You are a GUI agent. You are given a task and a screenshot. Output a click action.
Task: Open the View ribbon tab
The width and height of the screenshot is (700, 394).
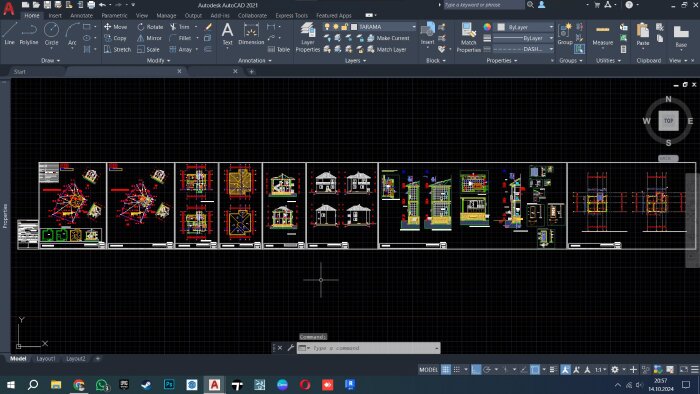[142, 15]
